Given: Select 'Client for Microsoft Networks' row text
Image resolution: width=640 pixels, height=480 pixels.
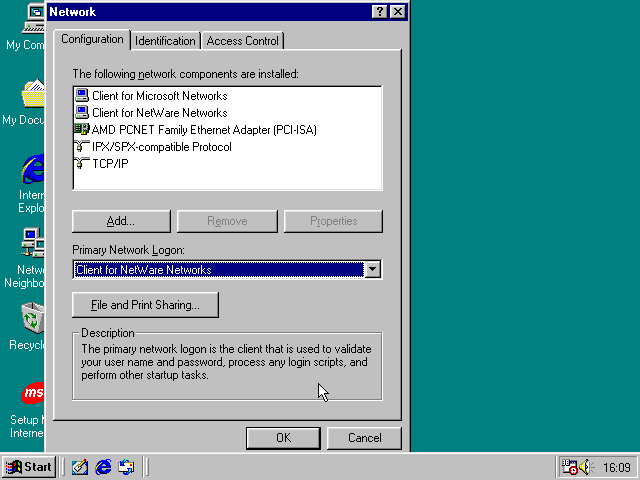Looking at the screenshot, I should click(160, 96).
